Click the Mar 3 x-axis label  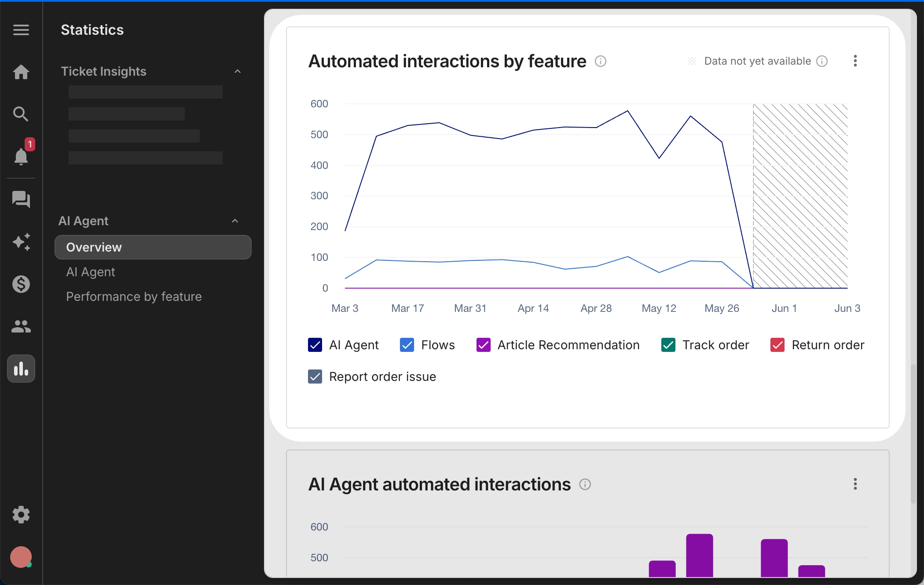(345, 308)
